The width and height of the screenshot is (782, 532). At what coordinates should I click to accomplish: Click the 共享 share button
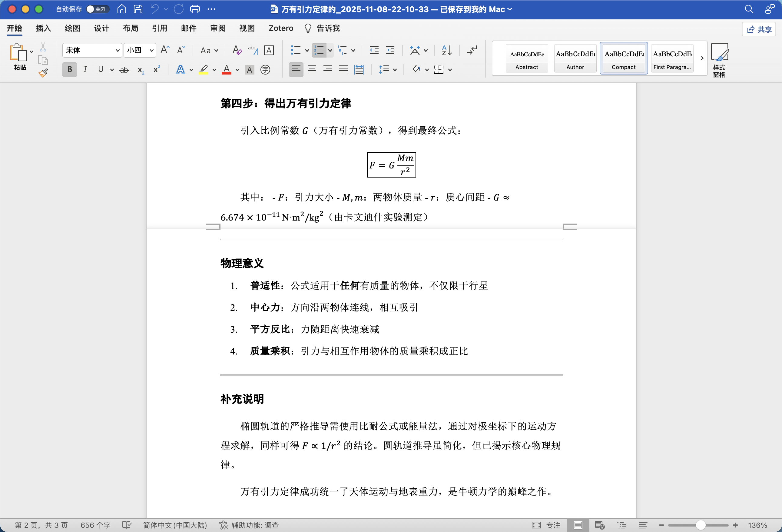(759, 29)
